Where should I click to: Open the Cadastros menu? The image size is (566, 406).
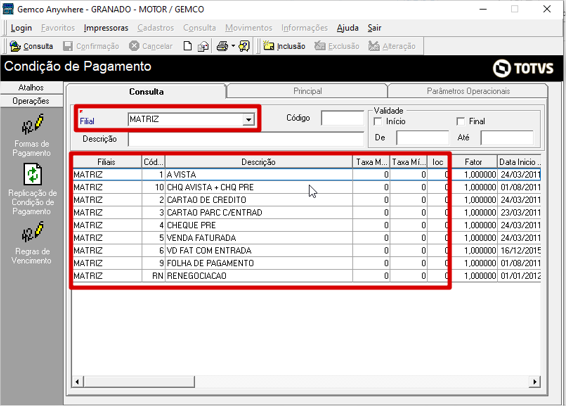pos(156,28)
